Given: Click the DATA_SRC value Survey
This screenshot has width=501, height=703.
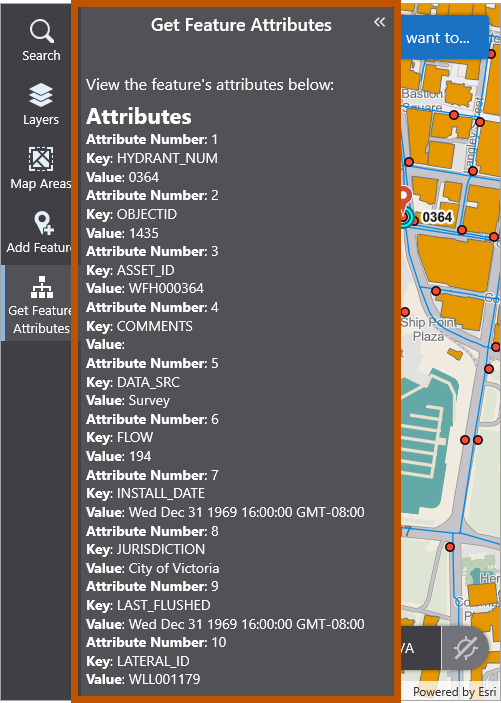Looking at the screenshot, I should point(149,401).
